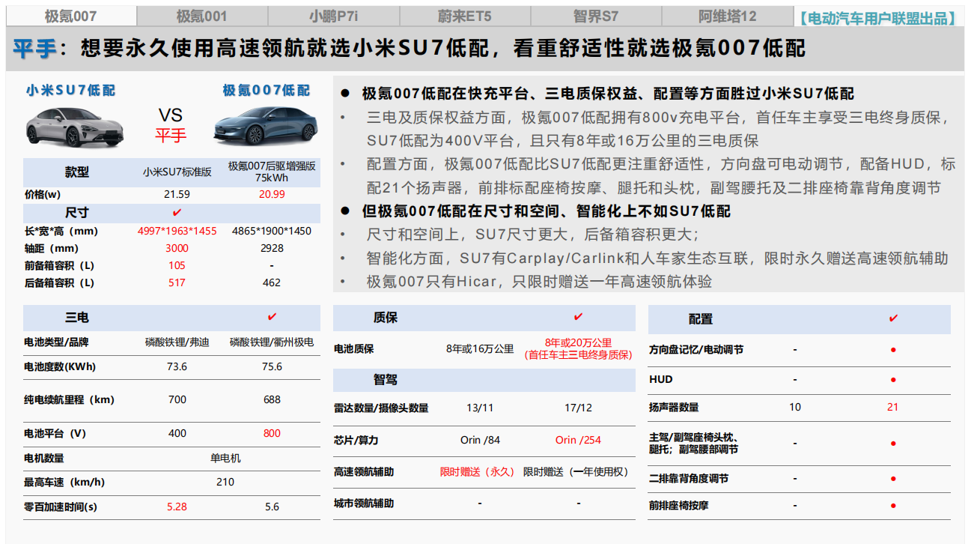Click the red dot for 前排座椅按摩
Screen dimensions: 980x544
(x=893, y=507)
